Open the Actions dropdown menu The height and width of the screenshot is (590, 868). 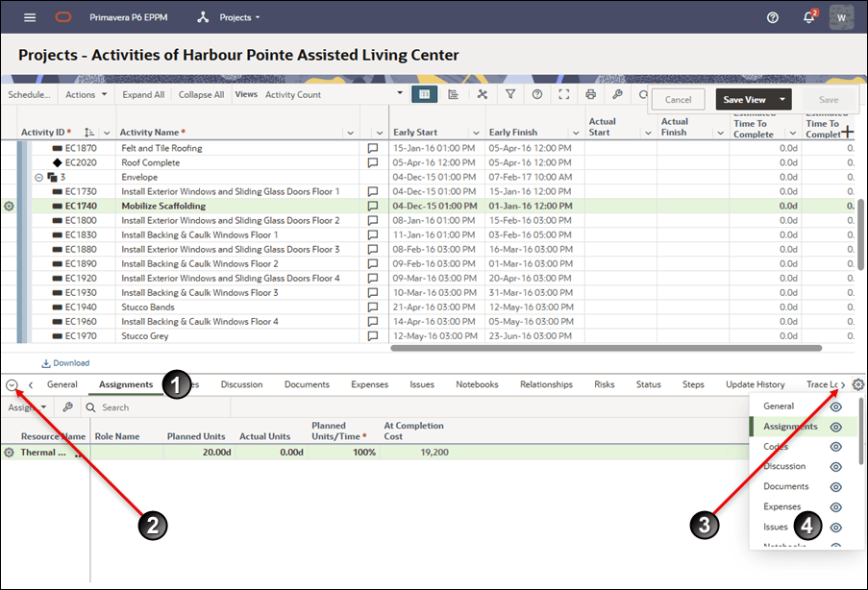pyautogui.click(x=86, y=94)
